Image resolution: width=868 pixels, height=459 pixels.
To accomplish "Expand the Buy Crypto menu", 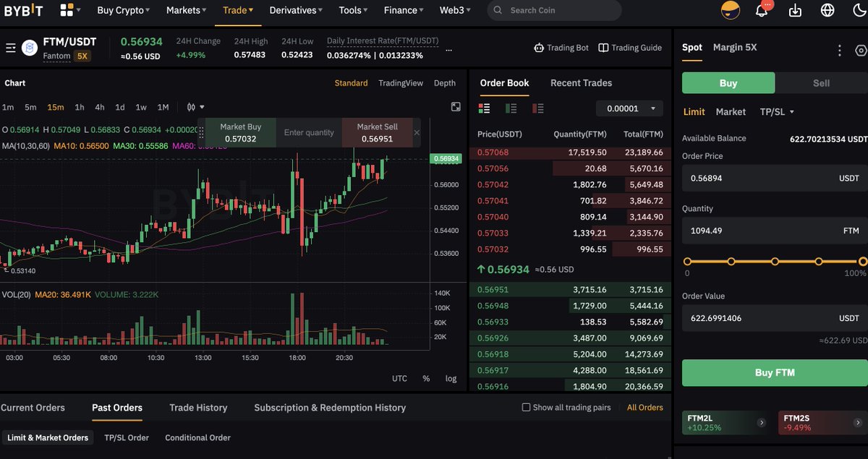I will [x=124, y=10].
